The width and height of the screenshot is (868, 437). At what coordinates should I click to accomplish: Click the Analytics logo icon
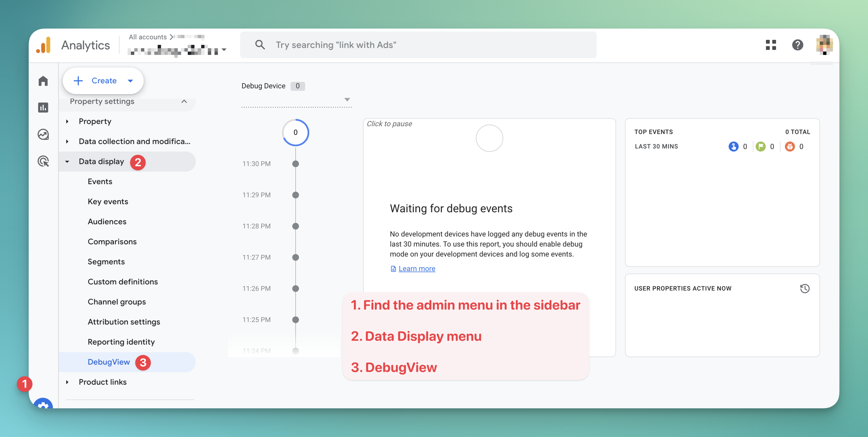coord(44,45)
